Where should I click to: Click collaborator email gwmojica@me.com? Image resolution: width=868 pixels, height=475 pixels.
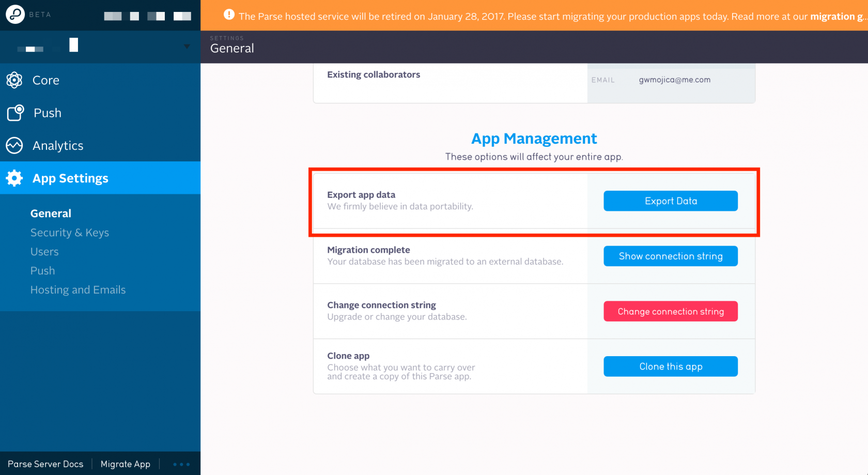tap(675, 80)
